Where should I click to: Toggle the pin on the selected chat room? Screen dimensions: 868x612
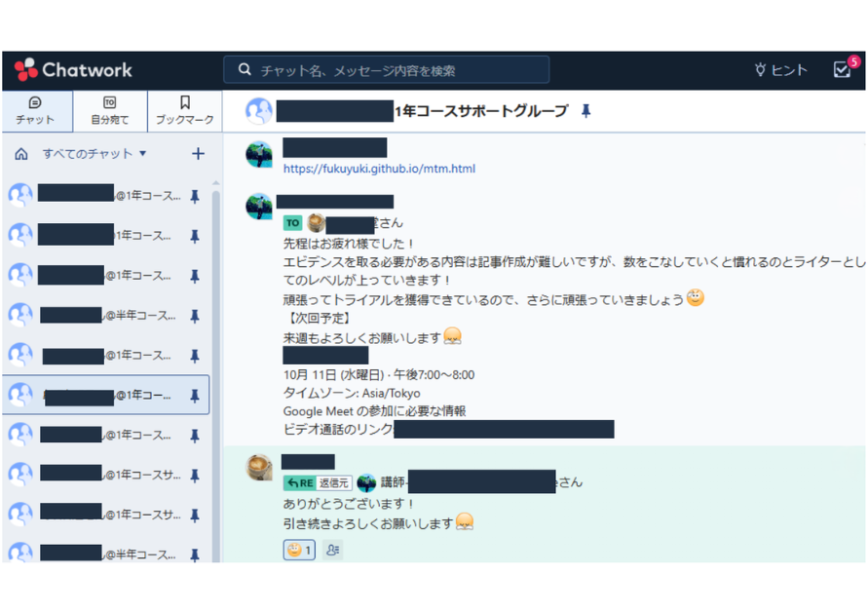[x=195, y=396]
